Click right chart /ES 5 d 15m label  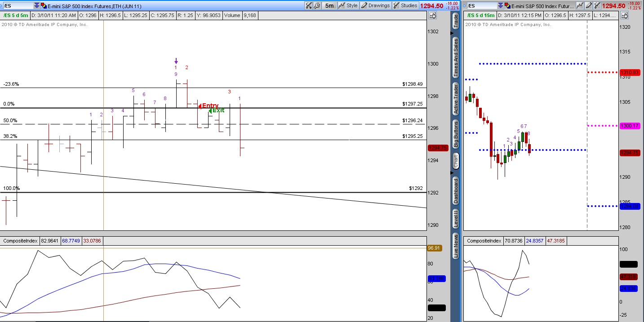(x=480, y=15)
